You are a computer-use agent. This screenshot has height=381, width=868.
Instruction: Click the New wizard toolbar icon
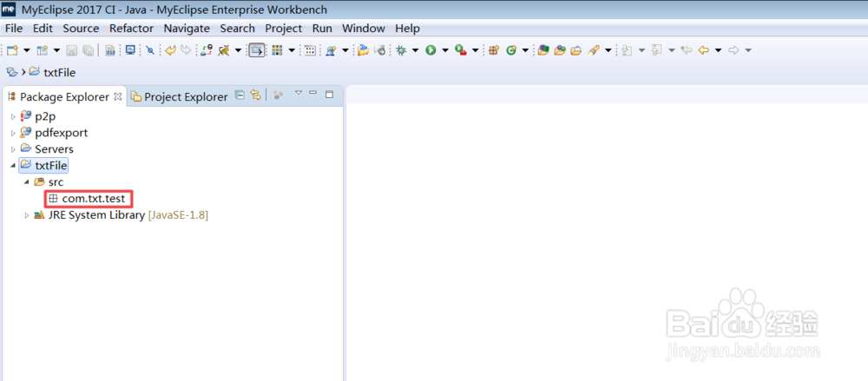pyautogui.click(x=12, y=50)
